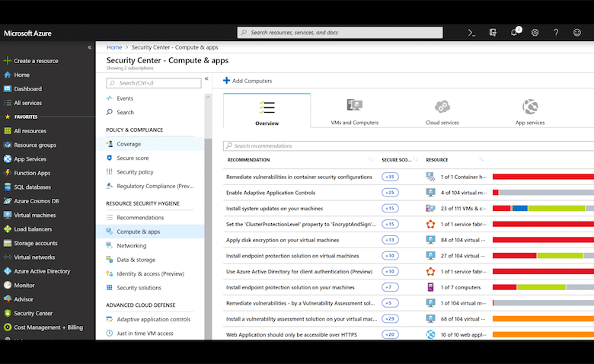The image size is (594, 364).
Task: Open the directory and subscription filter icon
Action: click(x=493, y=33)
